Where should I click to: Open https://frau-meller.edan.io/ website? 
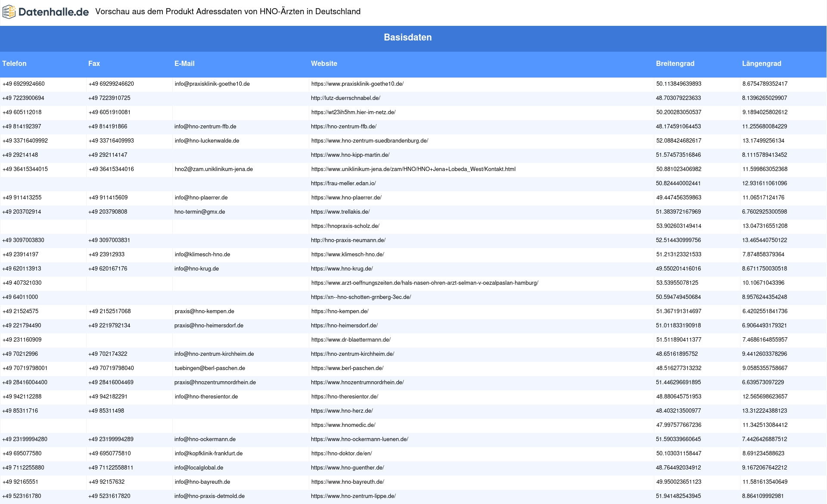pos(343,184)
